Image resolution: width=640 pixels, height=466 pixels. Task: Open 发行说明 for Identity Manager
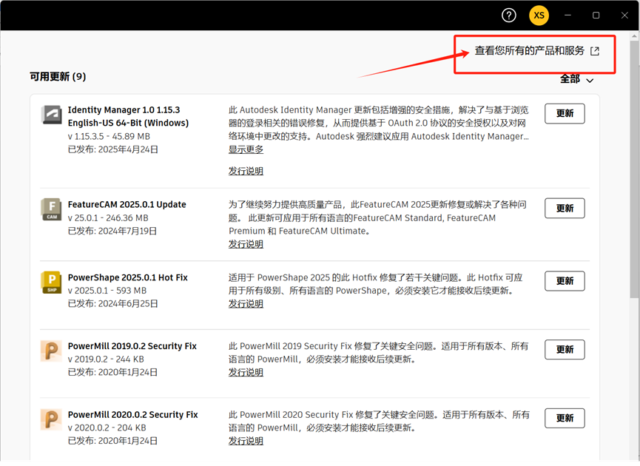pos(246,171)
